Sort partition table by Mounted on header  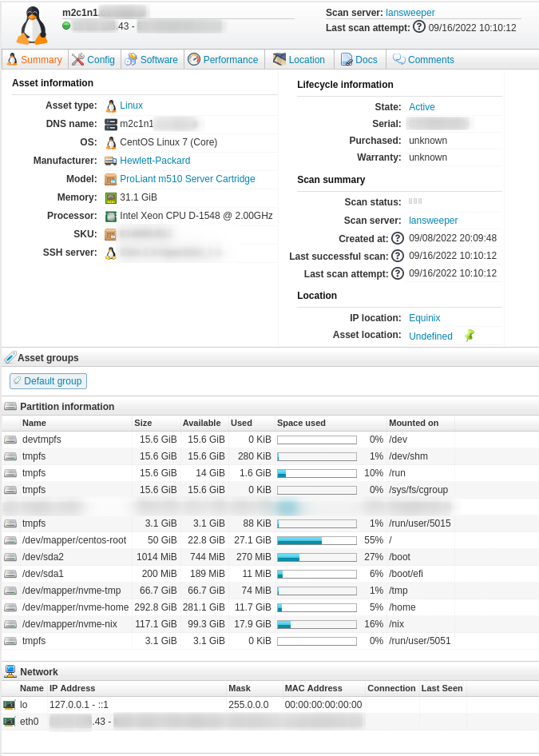click(414, 423)
